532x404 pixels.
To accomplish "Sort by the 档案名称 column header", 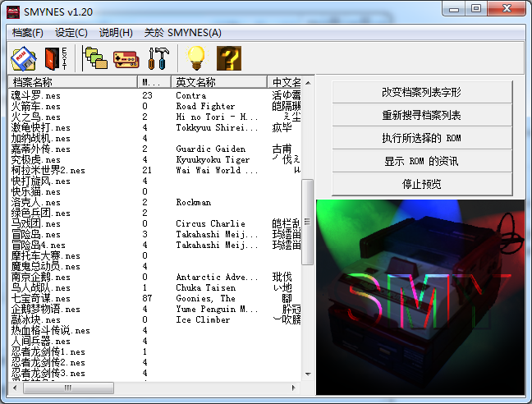I will 72,82.
